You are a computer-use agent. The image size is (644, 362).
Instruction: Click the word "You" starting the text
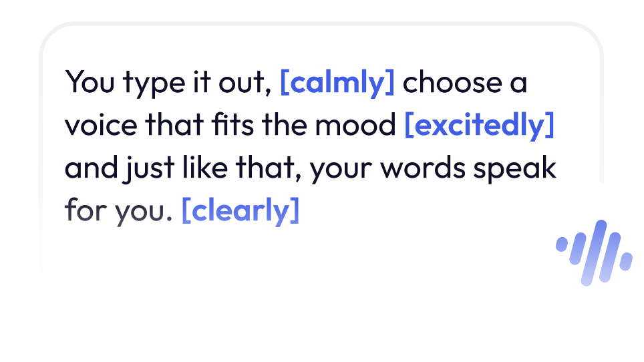coord(86,83)
